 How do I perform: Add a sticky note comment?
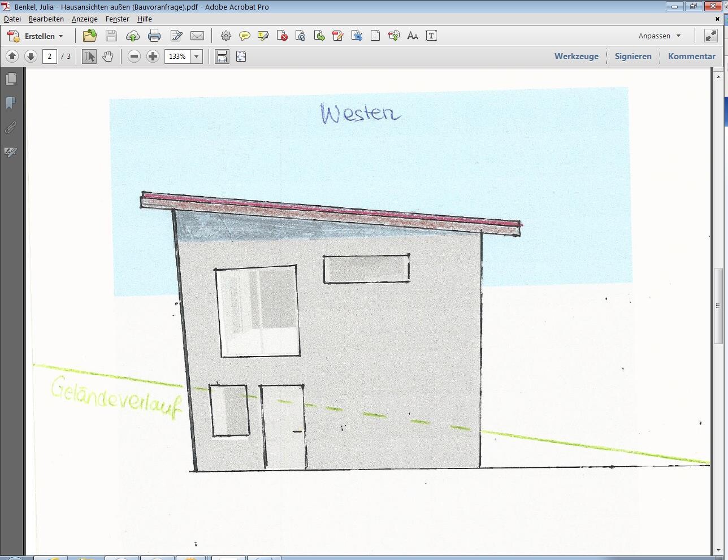click(244, 36)
